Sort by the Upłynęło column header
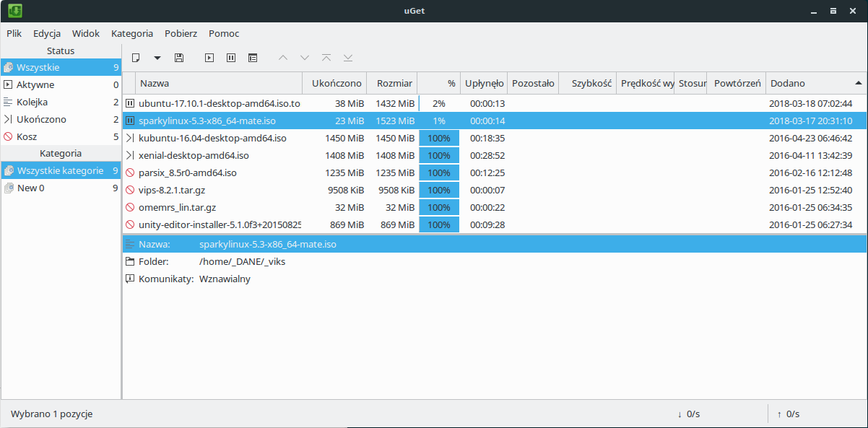 point(484,83)
